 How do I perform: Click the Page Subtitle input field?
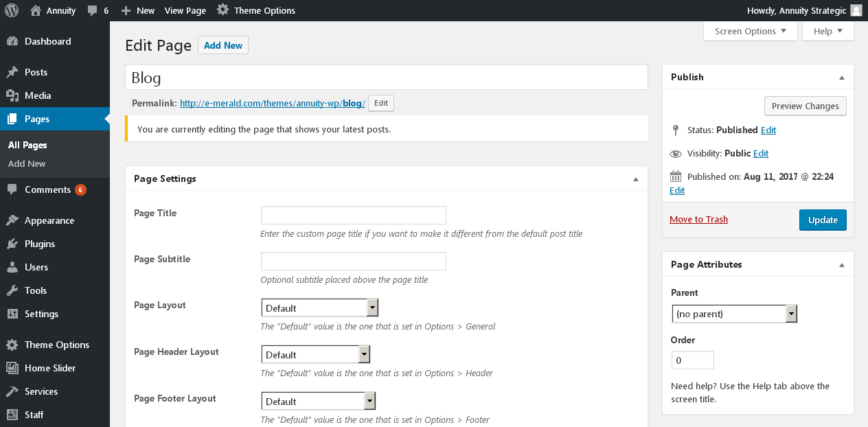tap(354, 261)
